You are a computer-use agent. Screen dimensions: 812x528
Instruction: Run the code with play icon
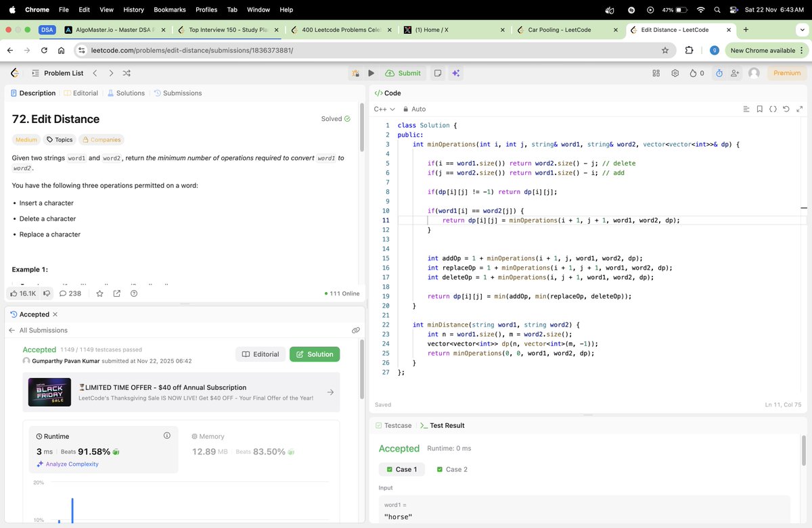(371, 73)
